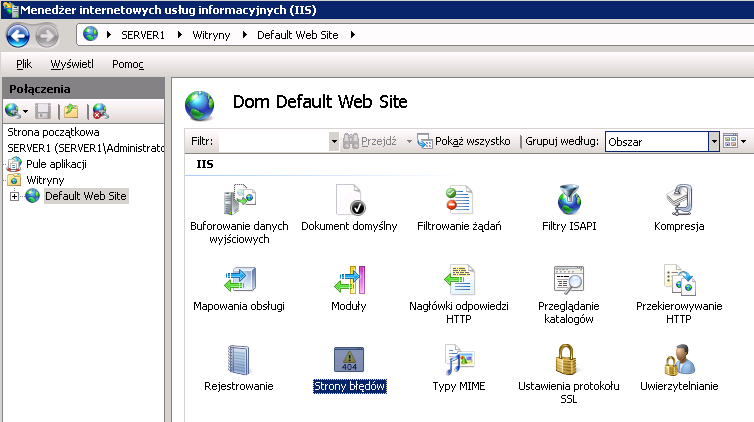This screenshot has width=754, height=422.
Task: Select Default Web Site in the tree
Action: click(86, 196)
